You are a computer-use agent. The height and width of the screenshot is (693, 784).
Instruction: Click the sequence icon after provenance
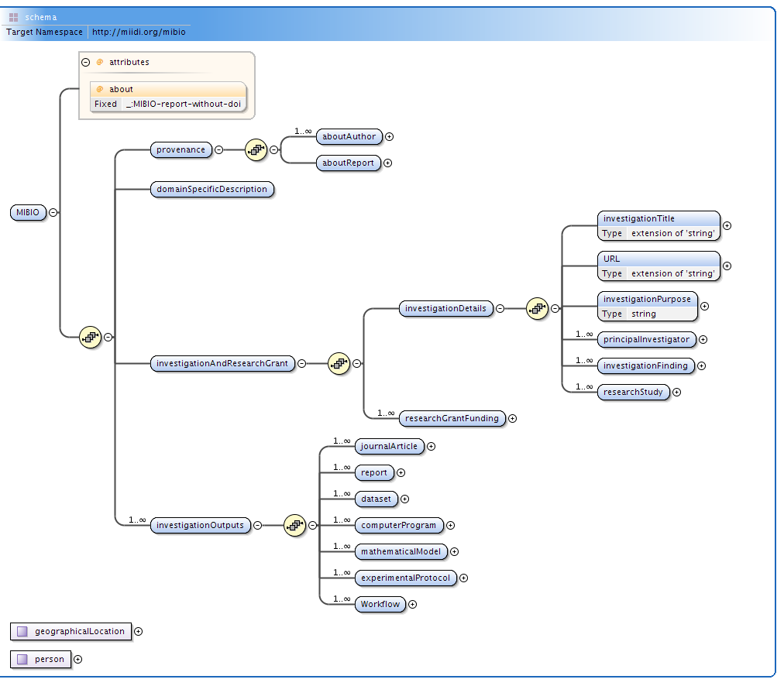[256, 150]
